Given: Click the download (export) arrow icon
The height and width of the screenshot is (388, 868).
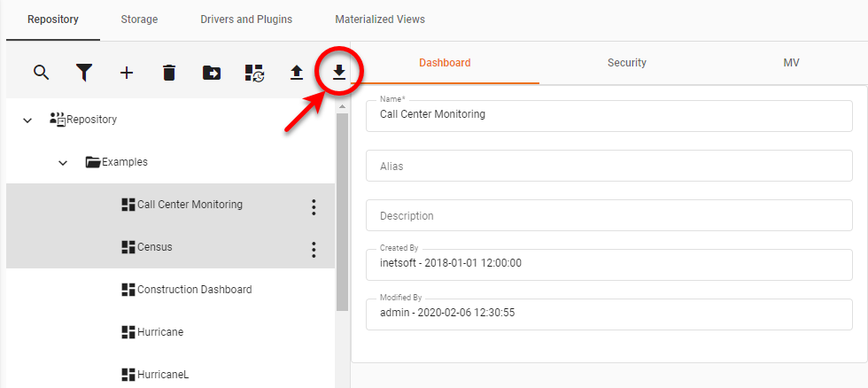Looking at the screenshot, I should coord(338,72).
